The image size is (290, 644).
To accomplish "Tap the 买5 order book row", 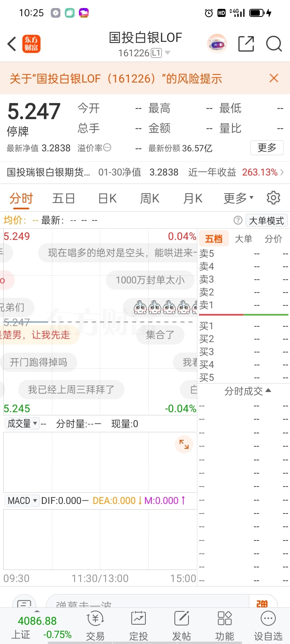I will pos(244,378).
